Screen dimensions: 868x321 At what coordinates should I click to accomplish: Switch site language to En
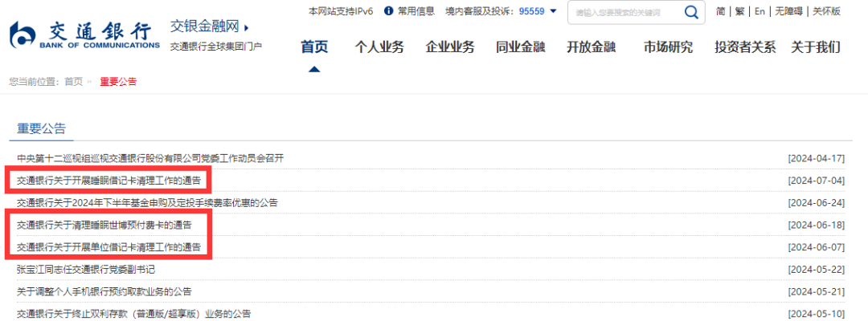pos(760,11)
